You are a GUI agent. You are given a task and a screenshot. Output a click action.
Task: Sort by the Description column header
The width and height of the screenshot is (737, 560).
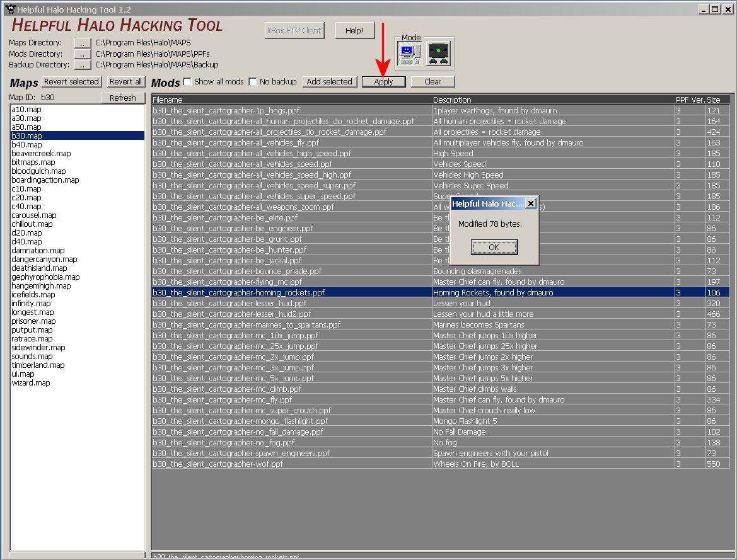click(553, 100)
